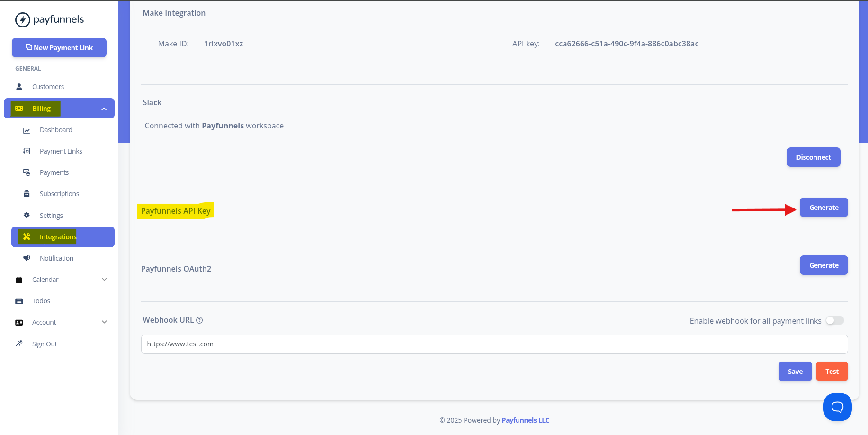Click the orange Test button
Image resolution: width=868 pixels, height=435 pixels.
[x=832, y=372]
